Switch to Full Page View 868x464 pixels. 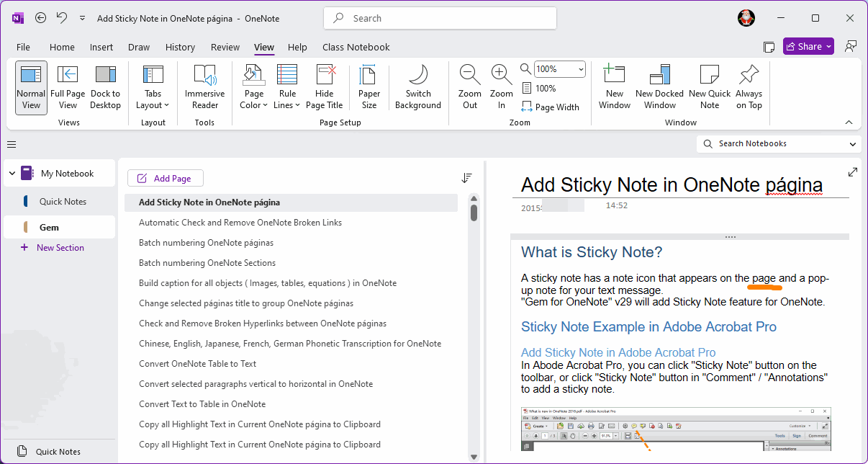pos(68,88)
